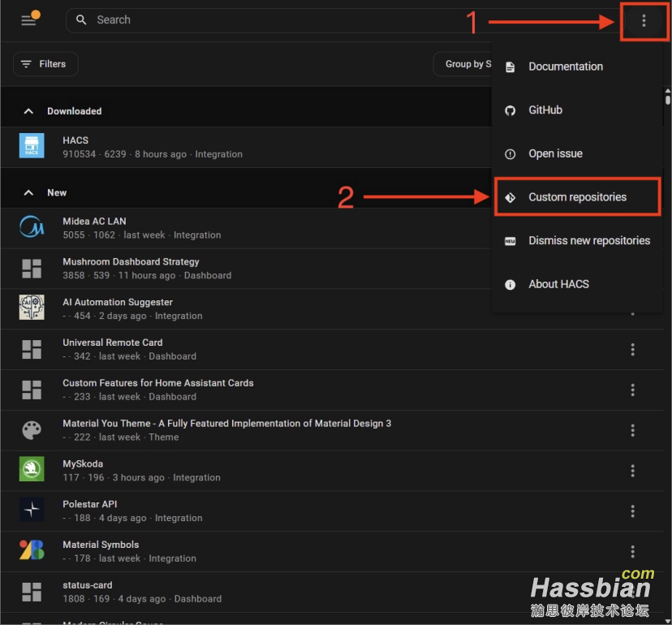The width and height of the screenshot is (672, 625).
Task: Open the sidebar hamburger menu
Action: [28, 19]
